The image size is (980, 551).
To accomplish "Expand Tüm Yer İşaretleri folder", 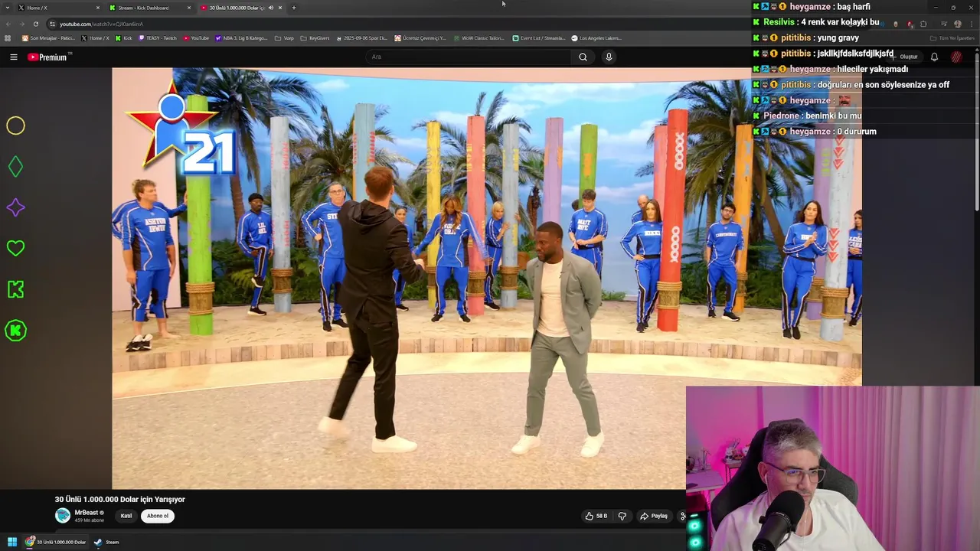I will coord(952,38).
